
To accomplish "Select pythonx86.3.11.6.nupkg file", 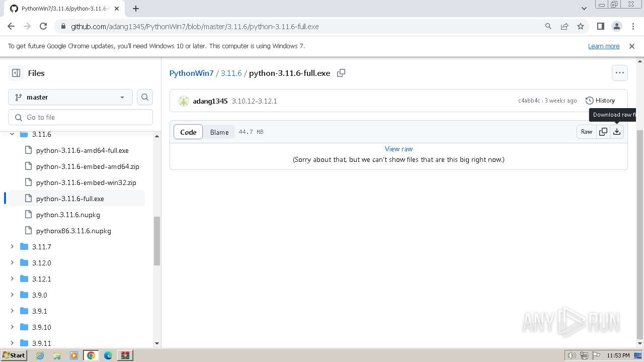I will click(73, 231).
